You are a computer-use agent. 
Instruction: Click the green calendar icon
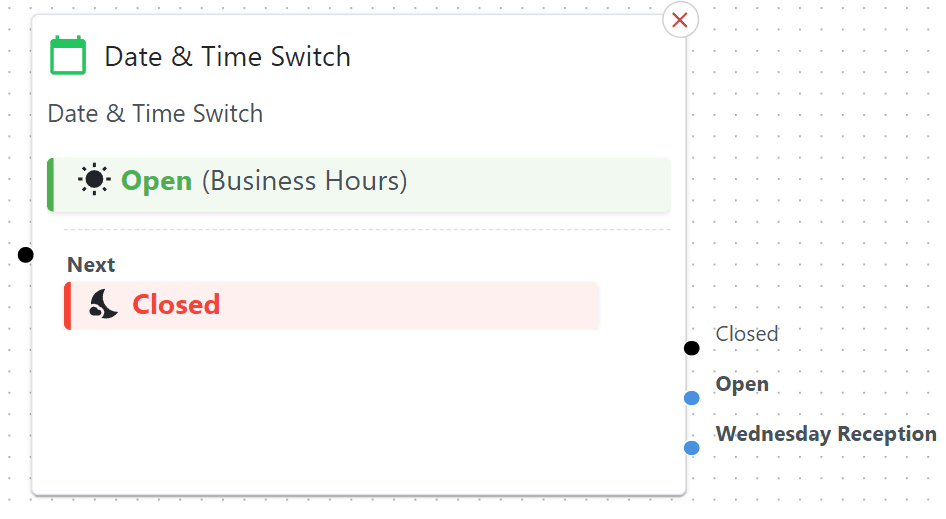click(x=68, y=56)
